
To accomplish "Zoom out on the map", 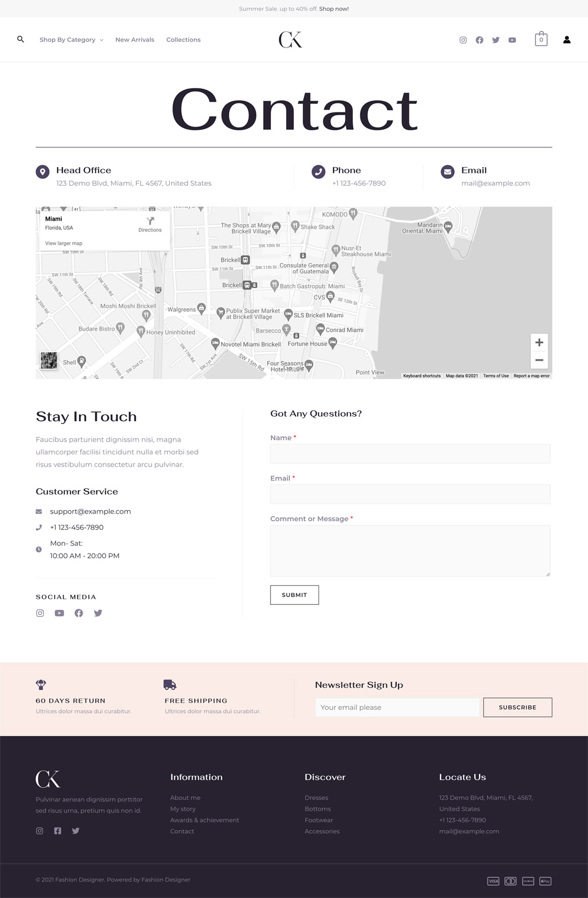I will (539, 360).
